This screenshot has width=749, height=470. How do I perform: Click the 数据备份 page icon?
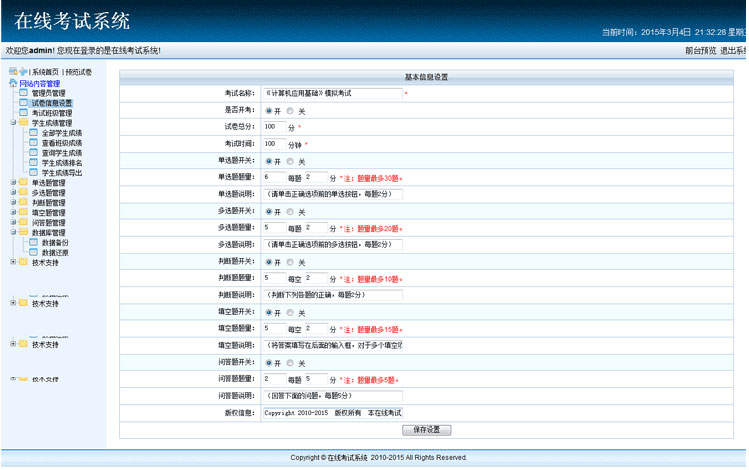tap(34, 243)
